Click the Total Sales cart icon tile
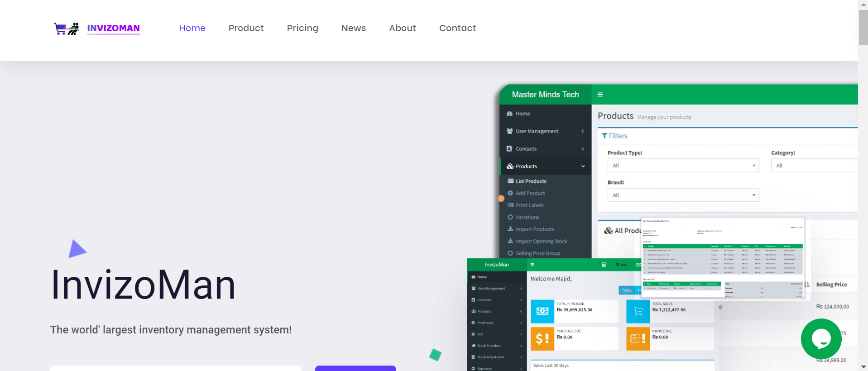 638,311
